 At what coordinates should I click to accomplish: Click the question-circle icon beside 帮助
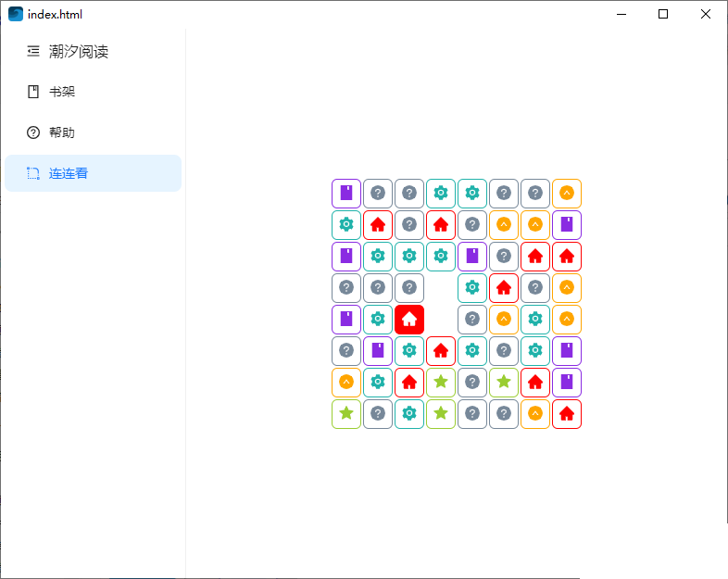tap(33, 132)
